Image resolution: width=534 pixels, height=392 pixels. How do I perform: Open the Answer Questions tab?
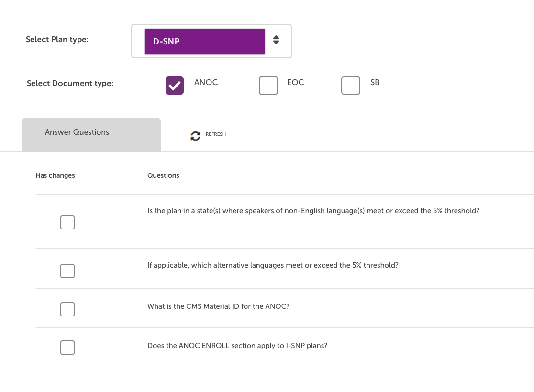point(91,134)
